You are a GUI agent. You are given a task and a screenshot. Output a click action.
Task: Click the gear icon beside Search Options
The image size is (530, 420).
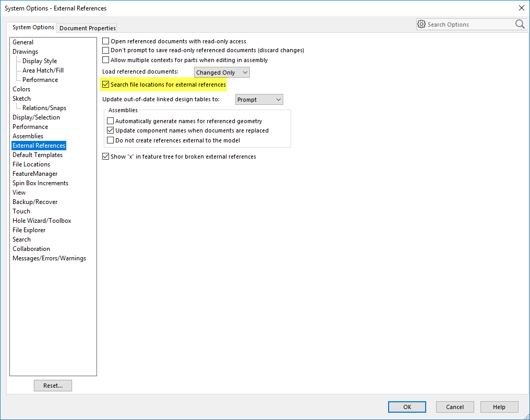(x=421, y=24)
